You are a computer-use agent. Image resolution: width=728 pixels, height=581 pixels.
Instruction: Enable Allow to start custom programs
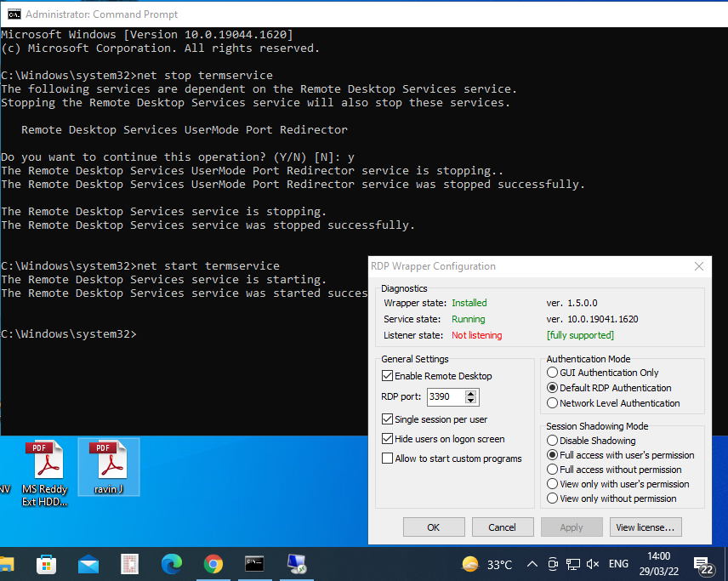pos(387,459)
